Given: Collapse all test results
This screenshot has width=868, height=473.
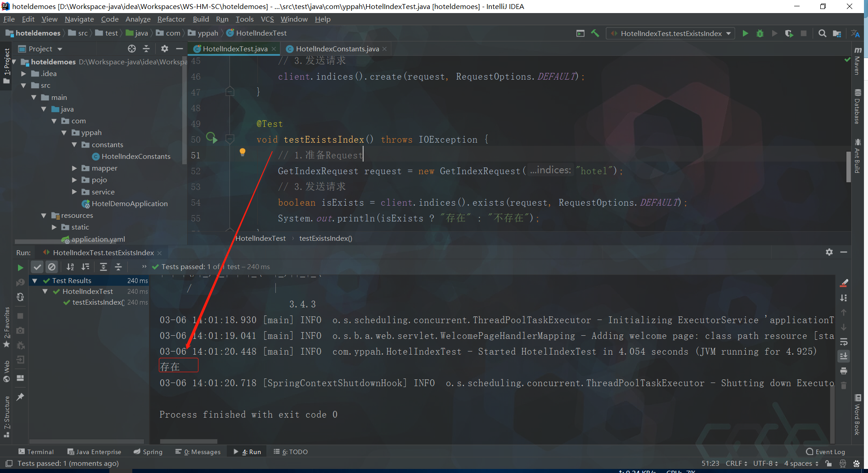Looking at the screenshot, I should [118, 267].
